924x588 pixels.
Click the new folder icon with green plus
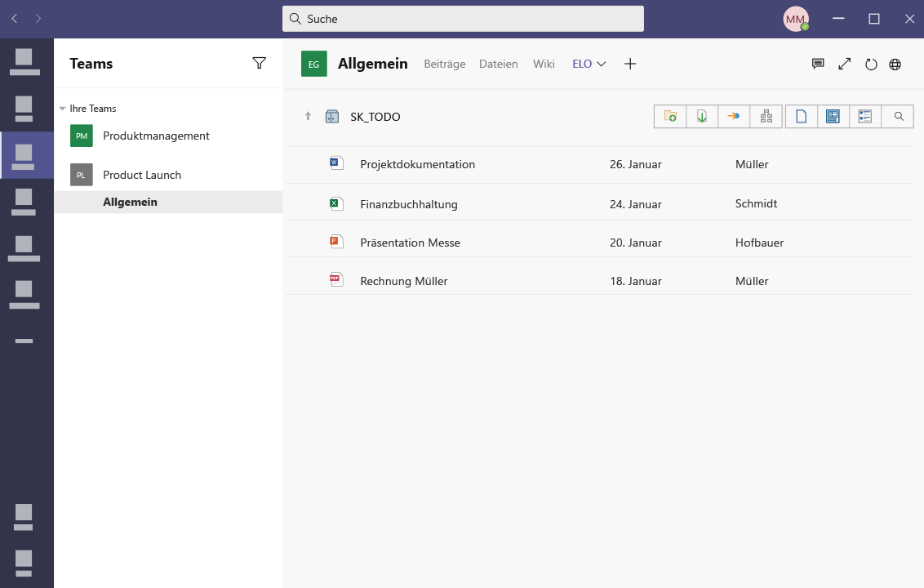[670, 116]
